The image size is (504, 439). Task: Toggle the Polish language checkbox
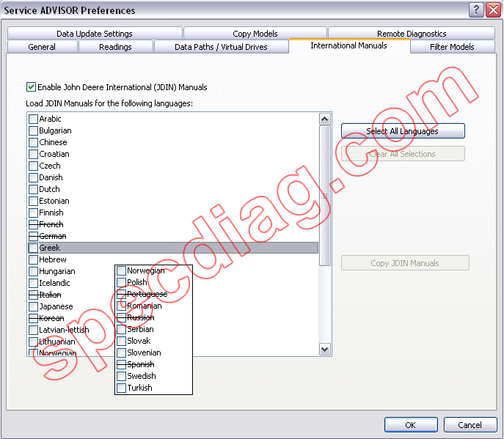[121, 282]
